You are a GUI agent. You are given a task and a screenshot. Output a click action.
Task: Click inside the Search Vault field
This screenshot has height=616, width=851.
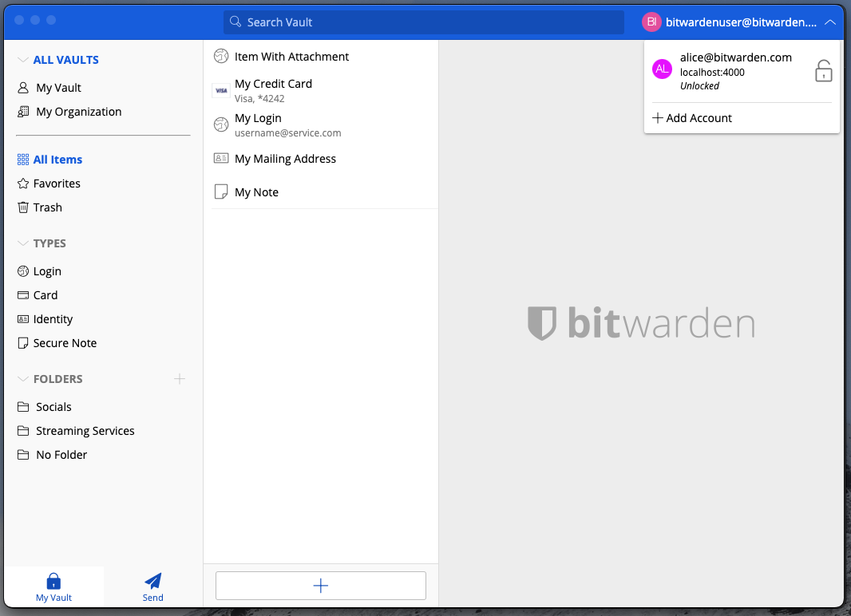(423, 22)
